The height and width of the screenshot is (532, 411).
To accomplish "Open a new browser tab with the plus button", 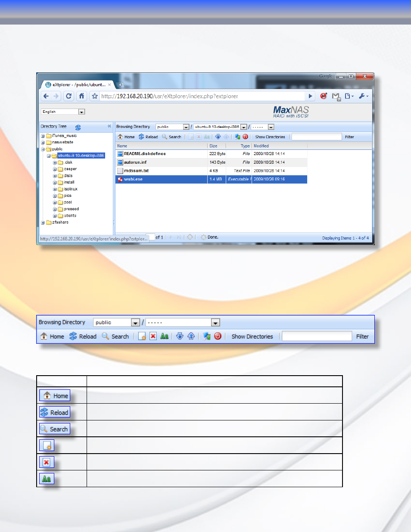I will (120, 85).
